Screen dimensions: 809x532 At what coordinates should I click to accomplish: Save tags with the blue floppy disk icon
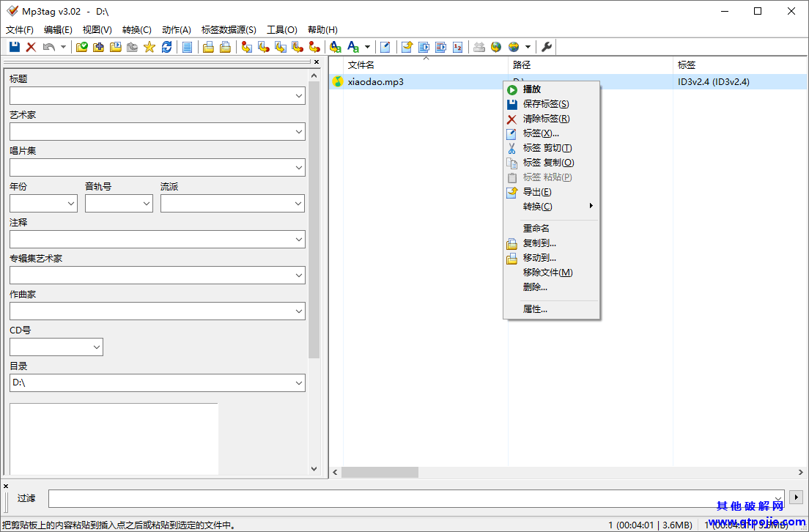15,47
